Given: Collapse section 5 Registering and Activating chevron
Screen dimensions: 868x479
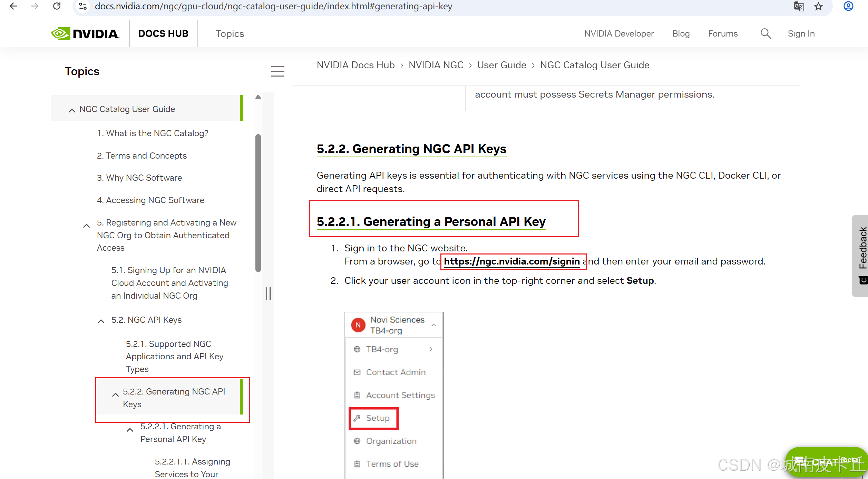Looking at the screenshot, I should point(86,226).
